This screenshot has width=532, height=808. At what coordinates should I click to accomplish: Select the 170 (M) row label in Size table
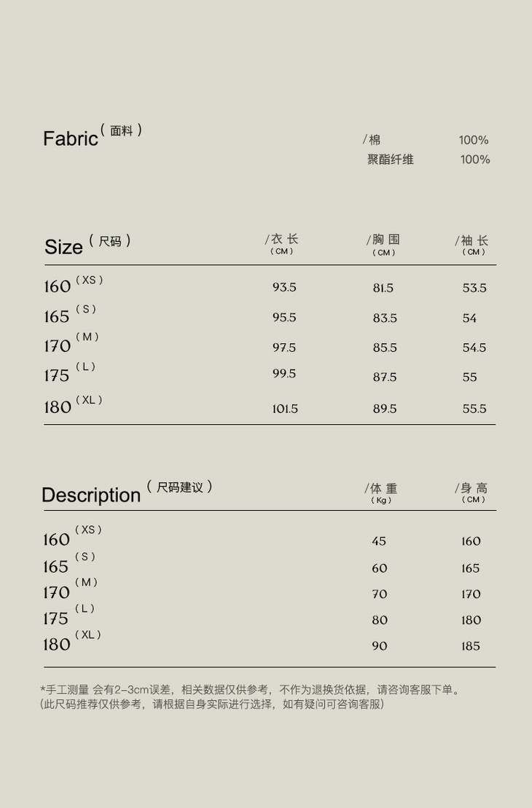(58, 345)
